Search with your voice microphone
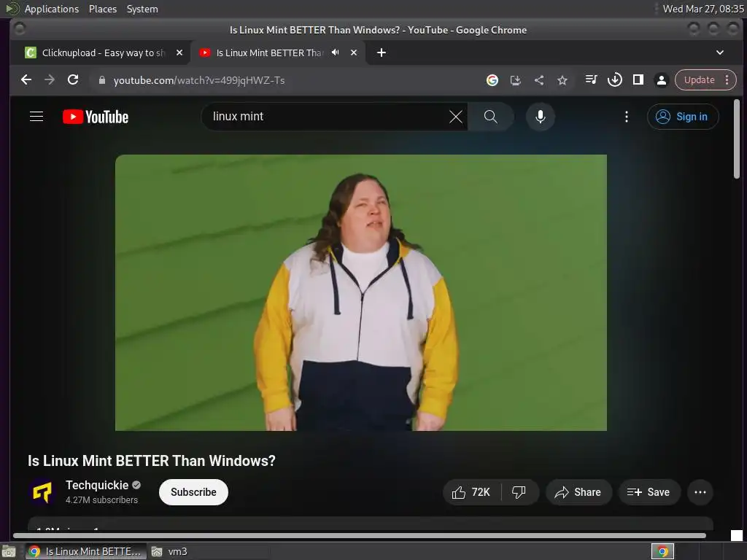 tap(541, 117)
